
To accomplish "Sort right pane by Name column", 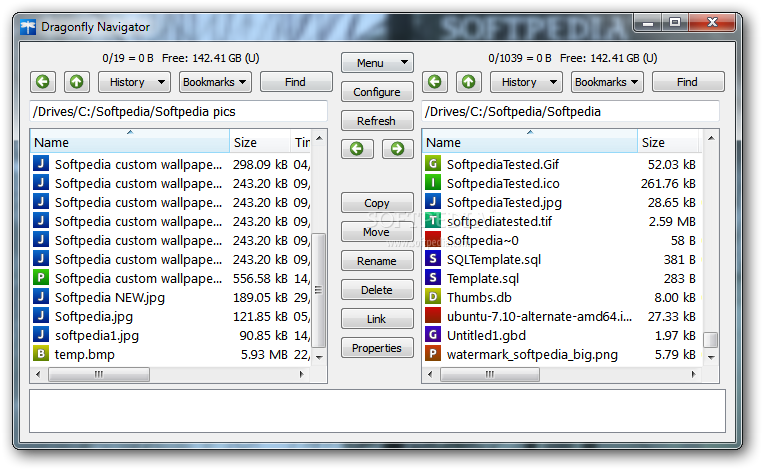I will point(530,142).
